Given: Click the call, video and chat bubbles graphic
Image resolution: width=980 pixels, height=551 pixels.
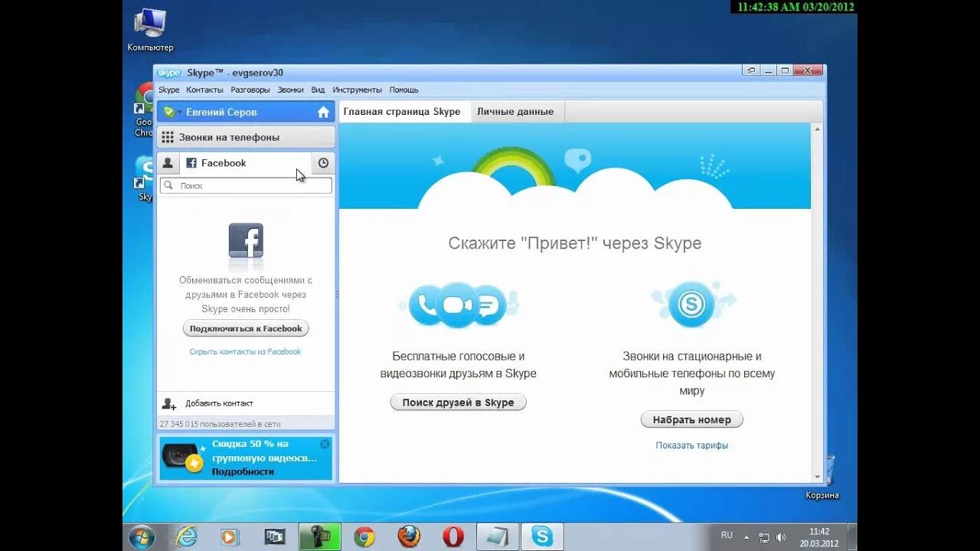Looking at the screenshot, I should [x=458, y=305].
